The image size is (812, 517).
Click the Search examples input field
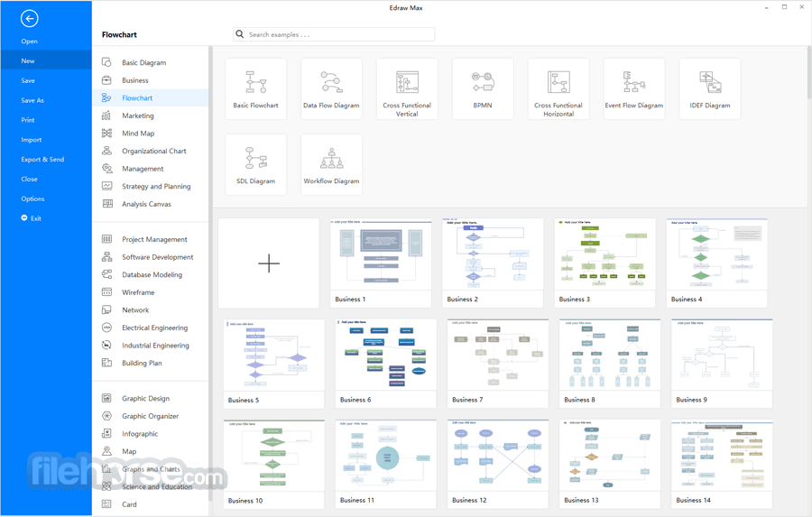pyautogui.click(x=334, y=34)
